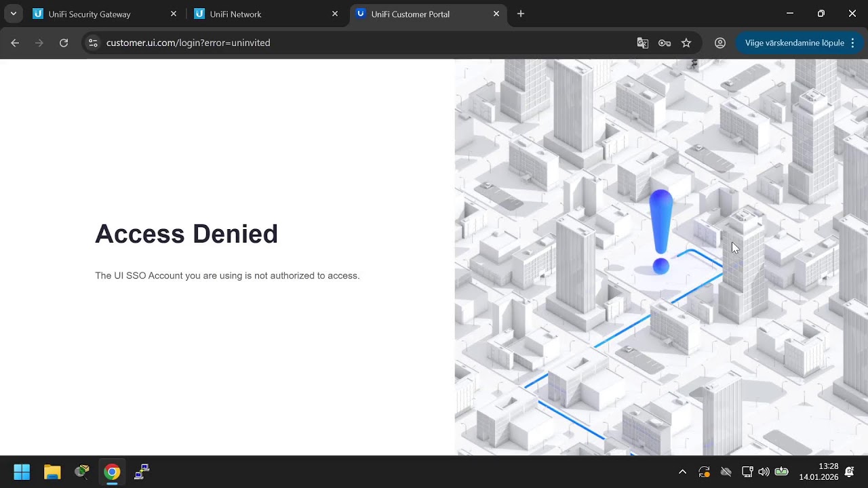Viewport: 868px width, 488px height.
Task: Open the clock showing 13:28
Action: pyautogui.click(x=818, y=472)
